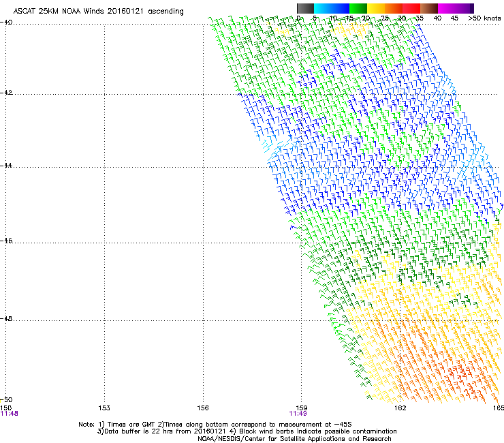This screenshot has width=504, height=443.
Task: Click the orange 25-30 knots legend segment
Action: pos(394,8)
